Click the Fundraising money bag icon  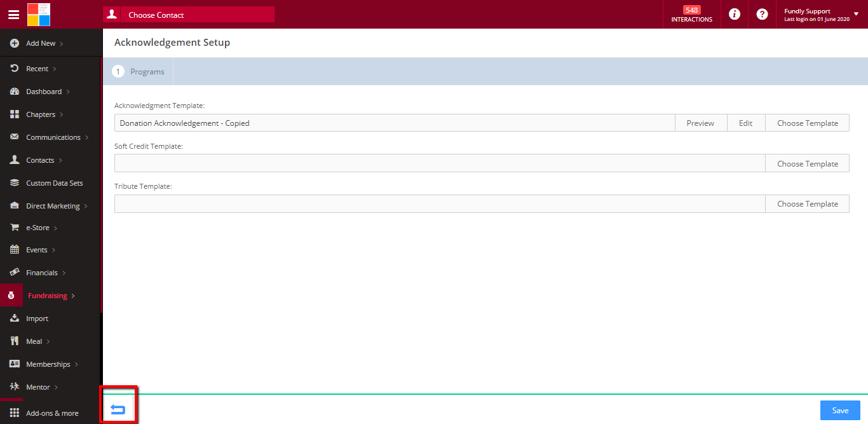click(11, 296)
